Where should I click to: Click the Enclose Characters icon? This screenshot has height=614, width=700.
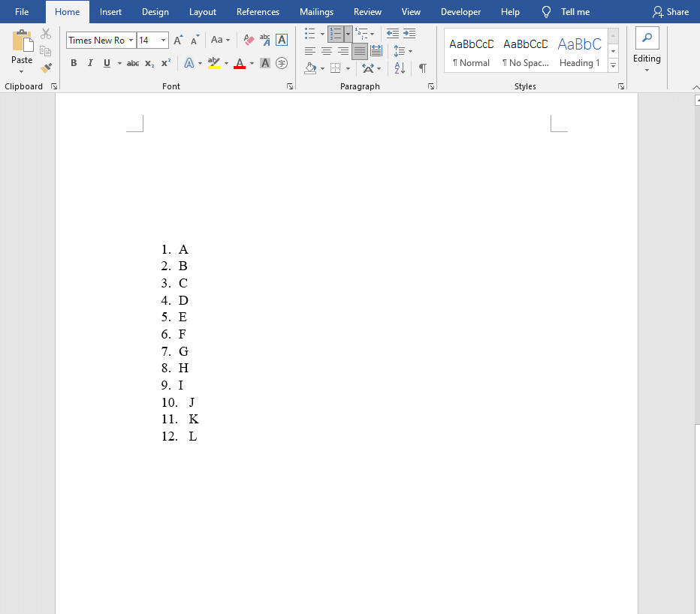282,63
